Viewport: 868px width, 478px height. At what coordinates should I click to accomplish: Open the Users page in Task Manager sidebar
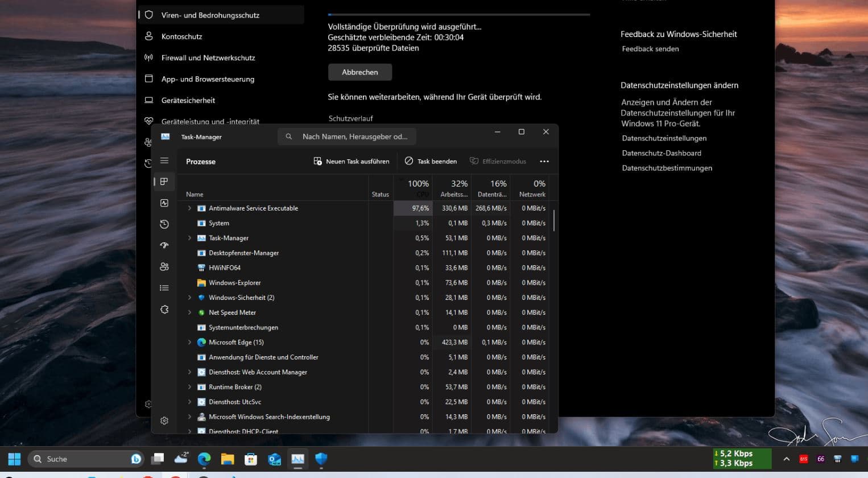164,266
